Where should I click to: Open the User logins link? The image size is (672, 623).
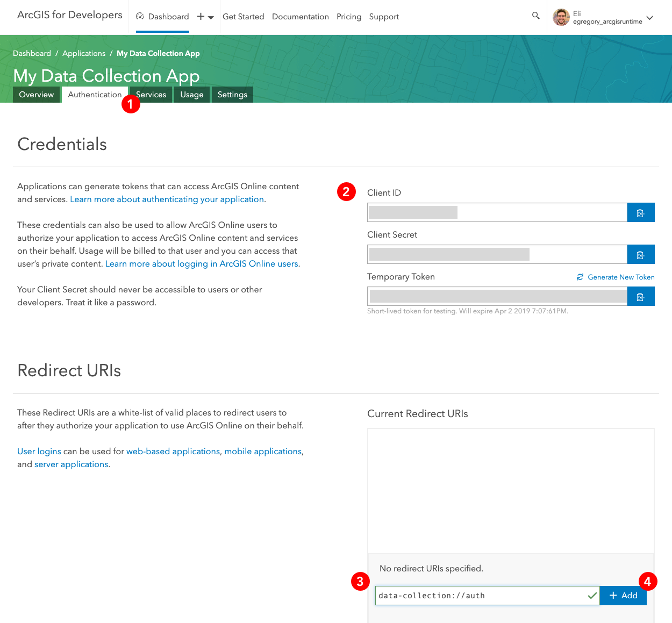coord(39,451)
